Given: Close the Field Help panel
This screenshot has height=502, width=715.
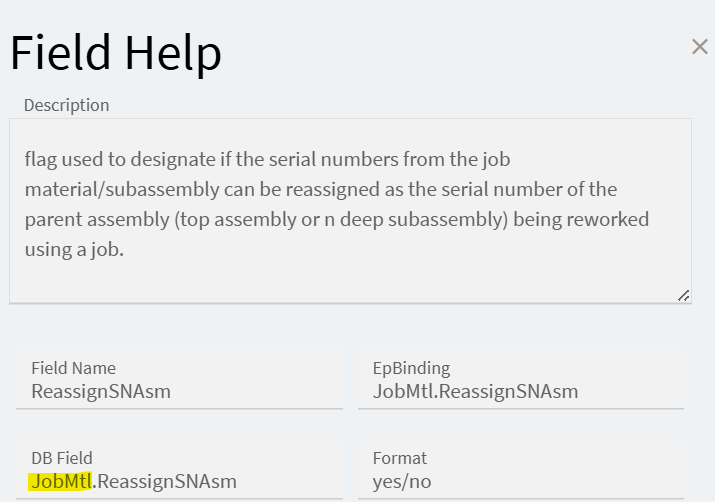Looking at the screenshot, I should [x=700, y=47].
